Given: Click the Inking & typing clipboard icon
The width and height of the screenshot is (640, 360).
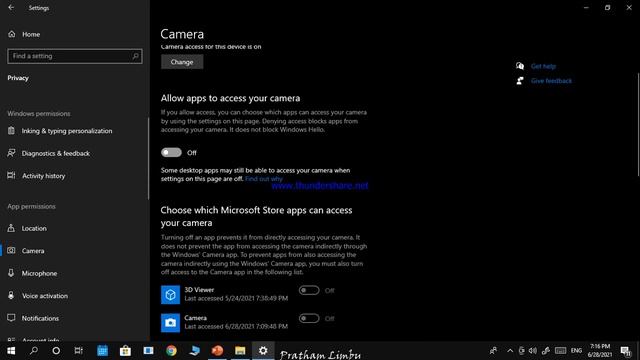Looking at the screenshot, I should pos(11,131).
